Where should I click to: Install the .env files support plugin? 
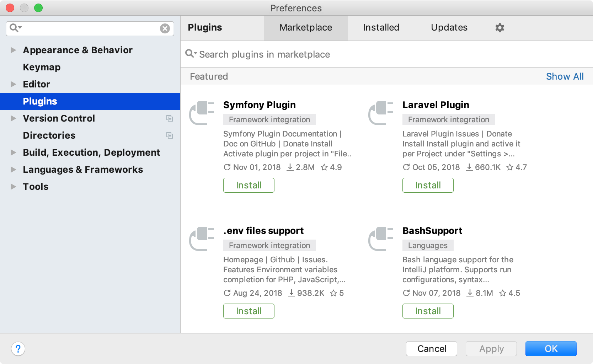[249, 311]
